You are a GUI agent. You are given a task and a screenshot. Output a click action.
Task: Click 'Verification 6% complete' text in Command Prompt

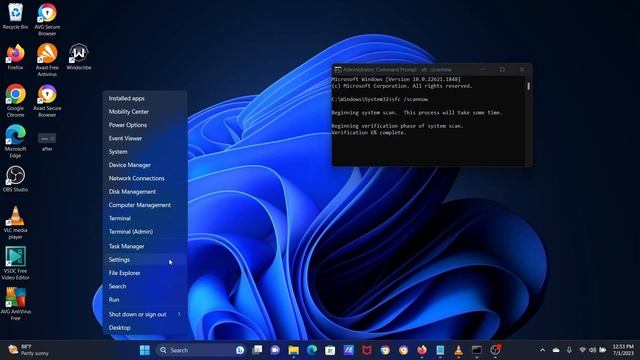[x=369, y=133]
